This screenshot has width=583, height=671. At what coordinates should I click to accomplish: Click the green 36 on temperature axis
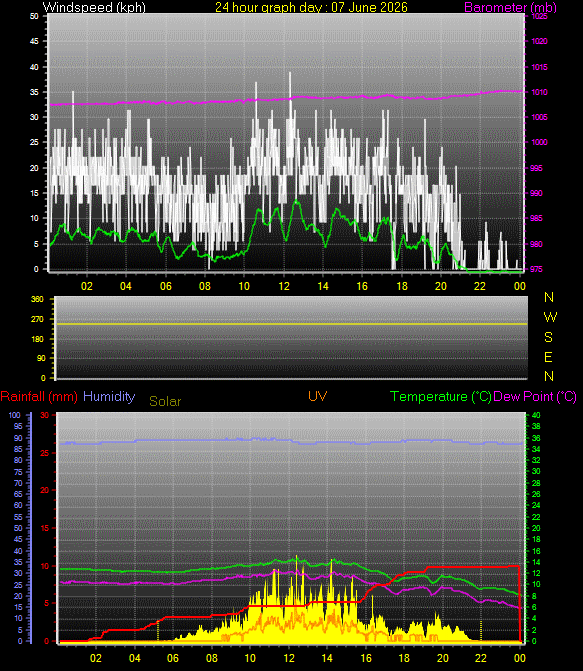[536, 438]
